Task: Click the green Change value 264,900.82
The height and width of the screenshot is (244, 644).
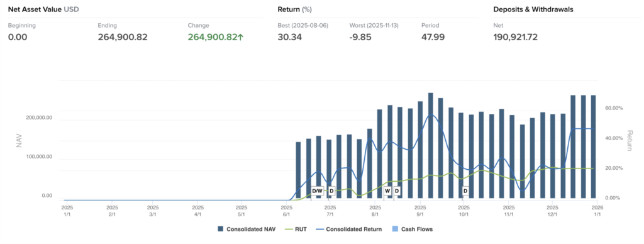Action: point(216,37)
